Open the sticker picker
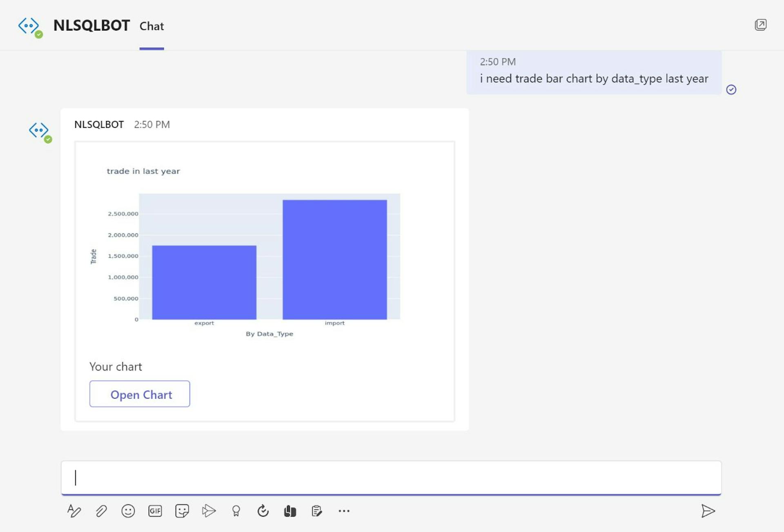This screenshot has width=784, height=532. [183, 511]
